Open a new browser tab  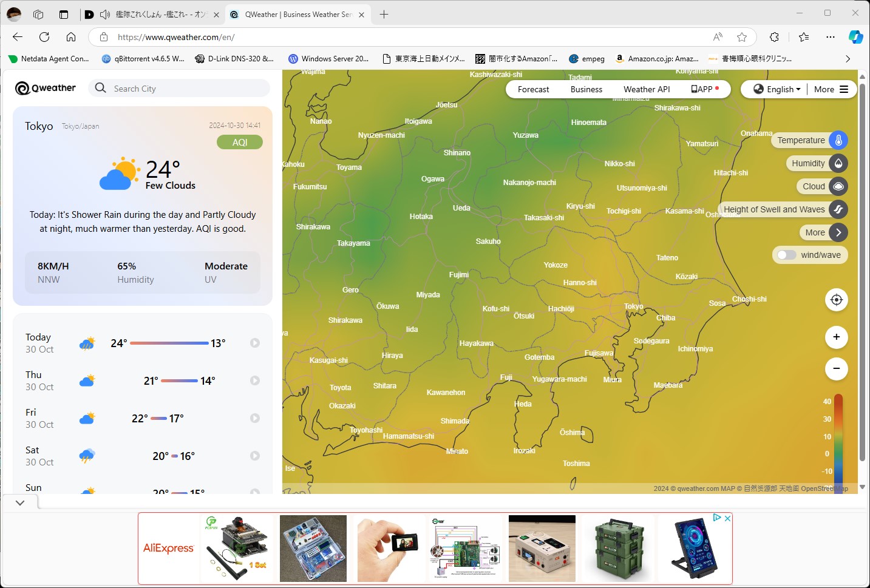point(384,15)
